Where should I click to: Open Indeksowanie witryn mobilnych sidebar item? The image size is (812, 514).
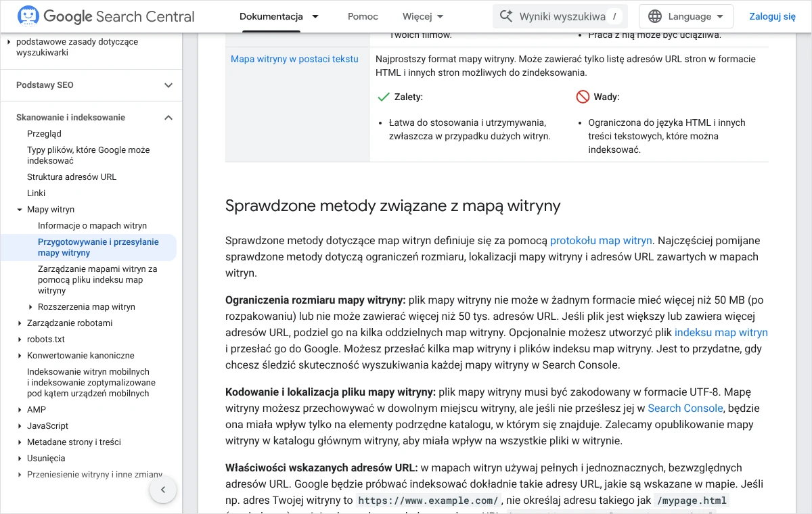click(91, 383)
